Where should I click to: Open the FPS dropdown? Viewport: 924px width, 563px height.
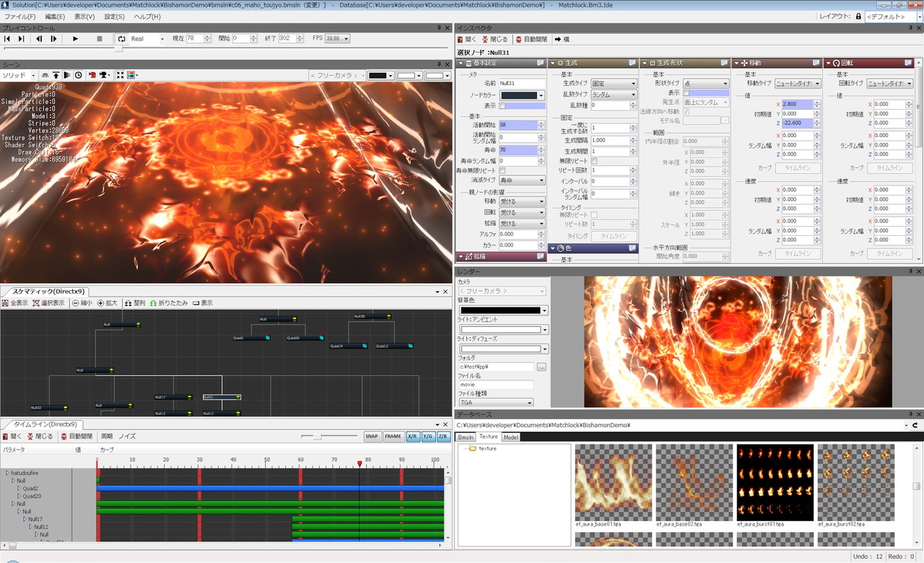[x=337, y=39]
